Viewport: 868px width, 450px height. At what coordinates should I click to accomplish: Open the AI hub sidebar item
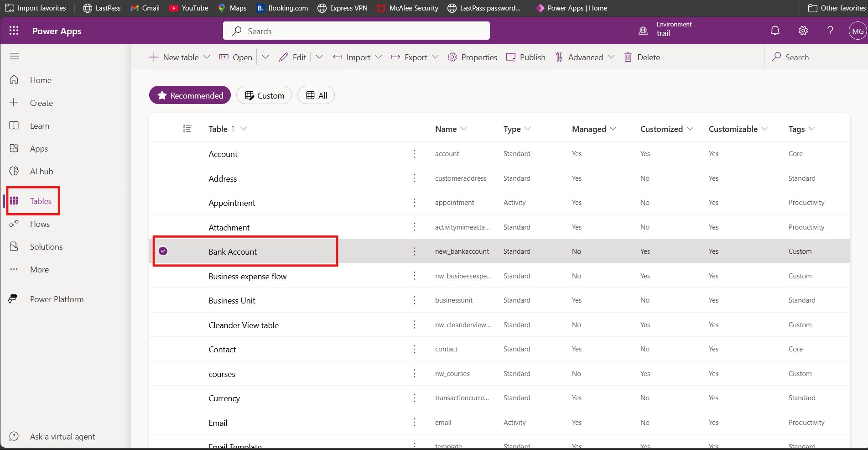click(x=41, y=172)
